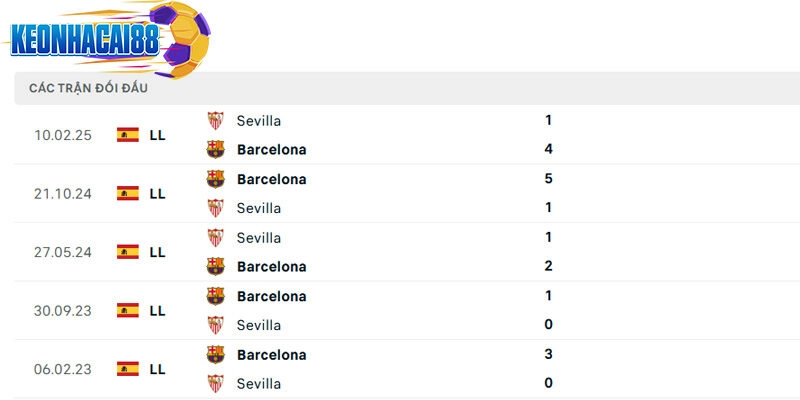Click Barcelona crest in 21.10.24 match
The width and height of the screenshot is (800, 400).
(215, 179)
